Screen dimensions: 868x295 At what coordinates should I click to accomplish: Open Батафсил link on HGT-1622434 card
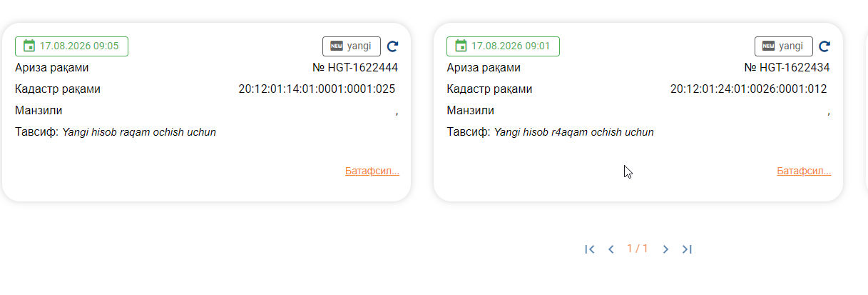point(804,171)
